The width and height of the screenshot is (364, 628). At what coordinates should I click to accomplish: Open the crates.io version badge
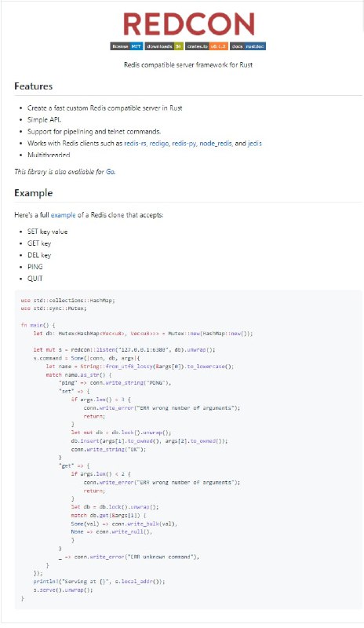click(206, 46)
